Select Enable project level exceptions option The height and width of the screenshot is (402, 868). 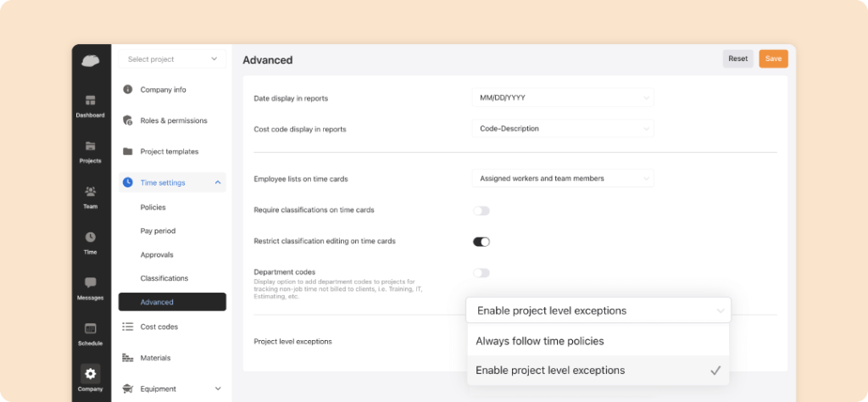point(550,371)
